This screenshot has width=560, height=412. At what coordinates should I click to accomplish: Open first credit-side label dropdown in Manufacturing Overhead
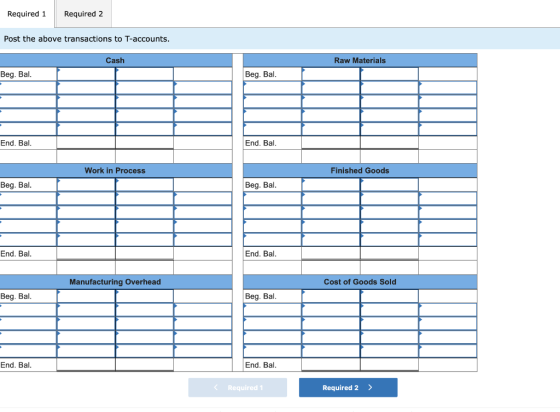(202, 310)
